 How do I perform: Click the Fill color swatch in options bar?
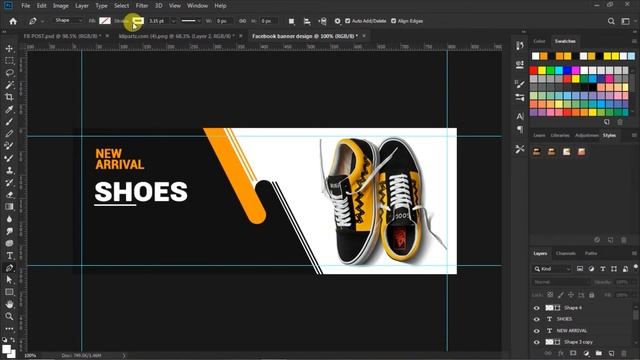[x=105, y=21]
